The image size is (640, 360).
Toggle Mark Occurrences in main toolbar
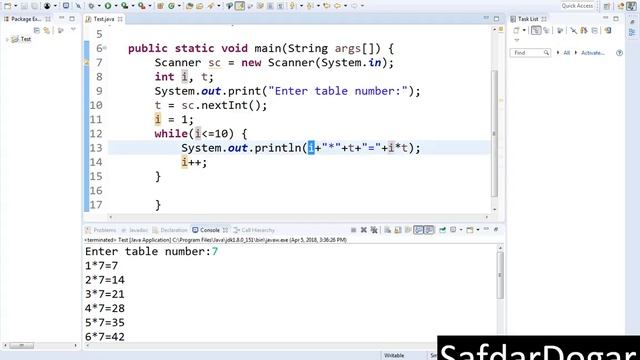point(240,6)
